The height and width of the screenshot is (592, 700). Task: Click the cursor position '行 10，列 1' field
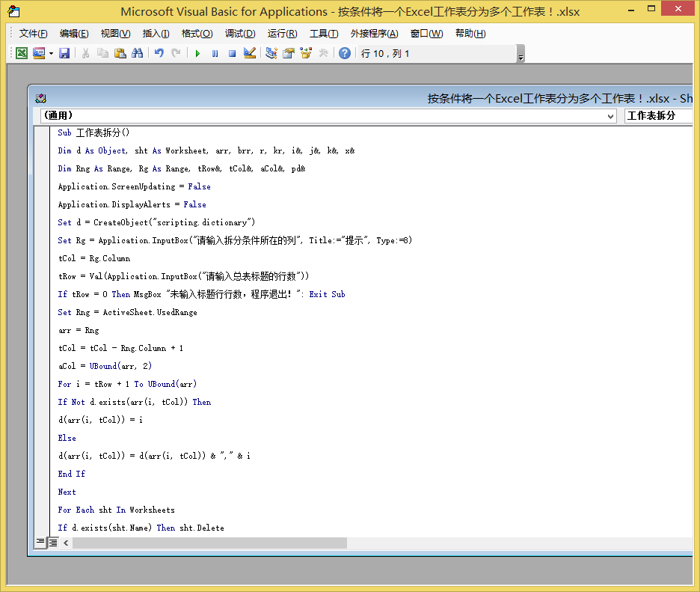coord(437,54)
